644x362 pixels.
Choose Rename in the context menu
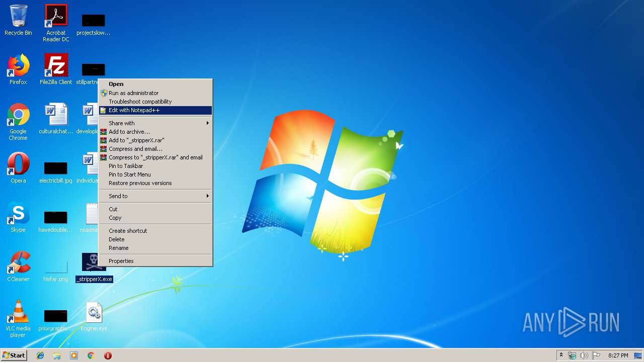click(155, 248)
